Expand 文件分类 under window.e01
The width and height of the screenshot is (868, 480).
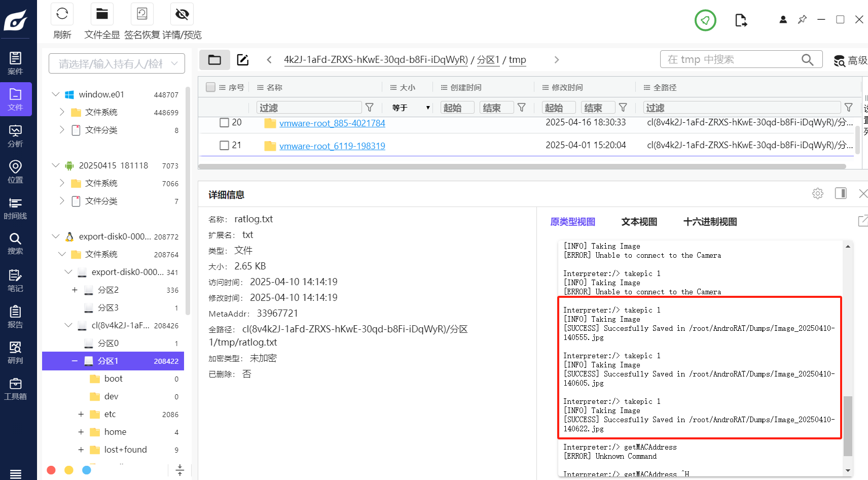click(x=62, y=130)
